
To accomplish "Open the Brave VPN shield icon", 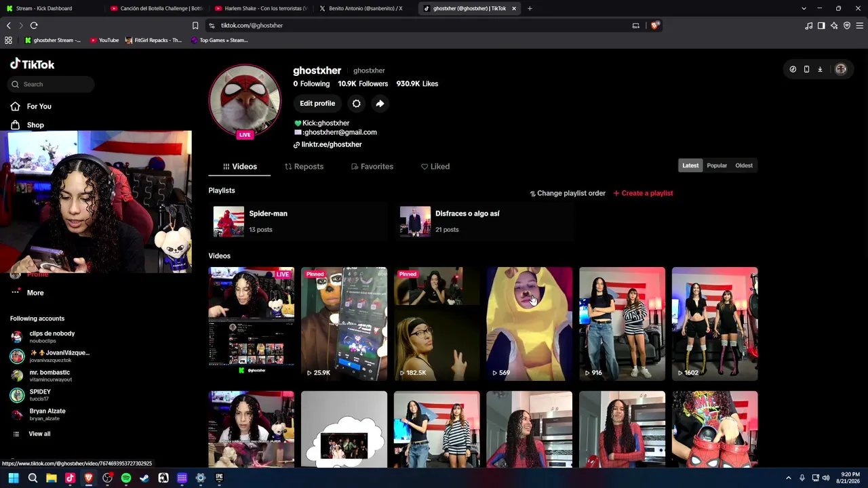I will pyautogui.click(x=847, y=26).
